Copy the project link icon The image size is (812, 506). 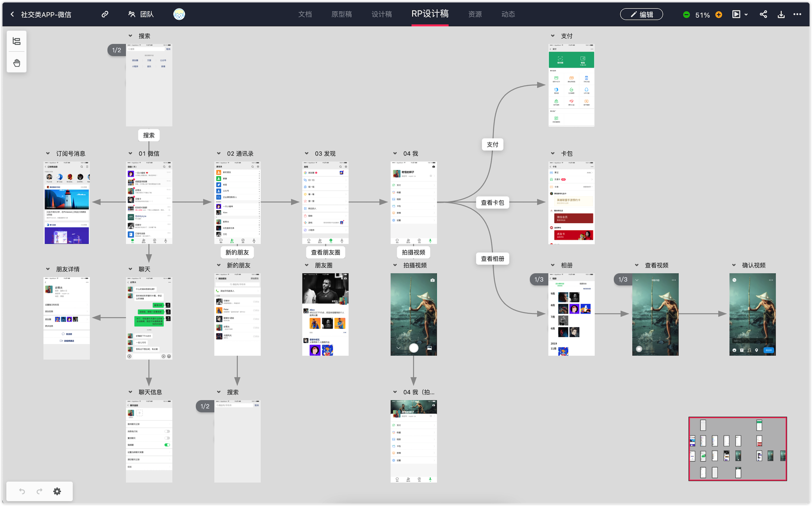coord(105,14)
